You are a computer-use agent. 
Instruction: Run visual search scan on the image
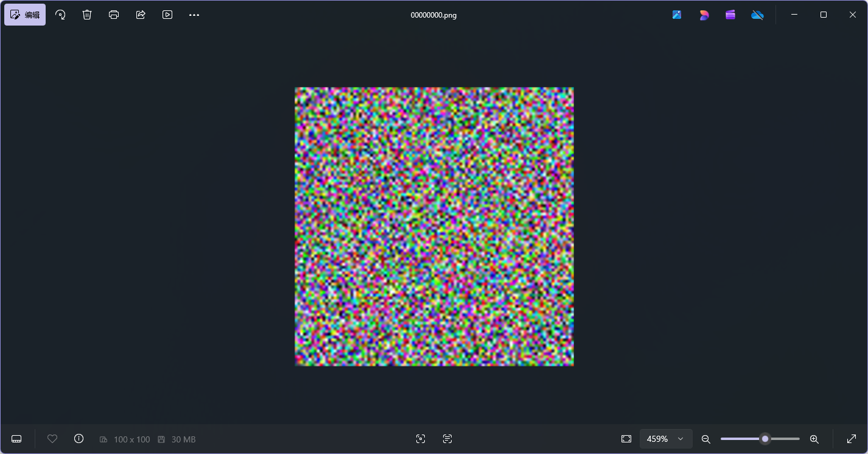pyautogui.click(x=421, y=439)
